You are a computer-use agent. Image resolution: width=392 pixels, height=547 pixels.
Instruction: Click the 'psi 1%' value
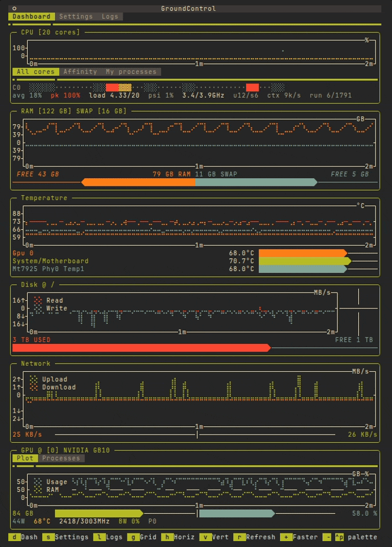point(161,95)
